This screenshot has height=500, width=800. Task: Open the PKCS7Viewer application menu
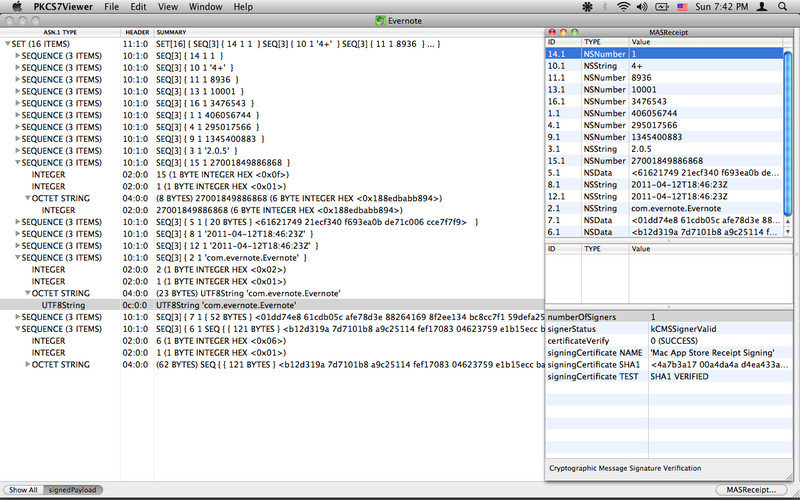pyautogui.click(x=63, y=7)
